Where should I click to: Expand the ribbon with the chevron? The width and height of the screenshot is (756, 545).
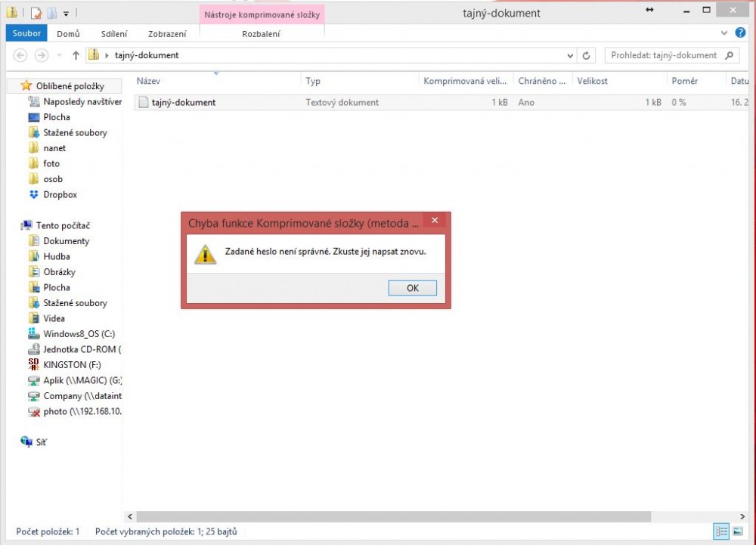pyautogui.click(x=724, y=33)
